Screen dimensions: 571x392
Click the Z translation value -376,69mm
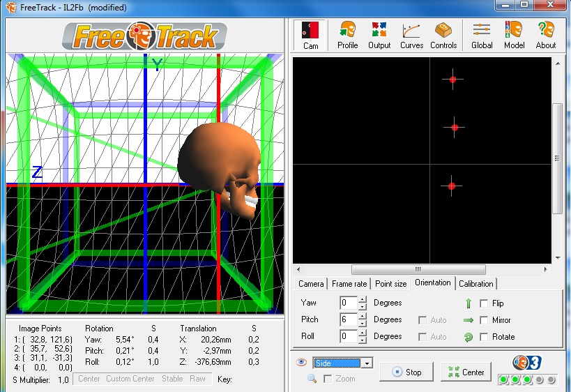[213, 362]
